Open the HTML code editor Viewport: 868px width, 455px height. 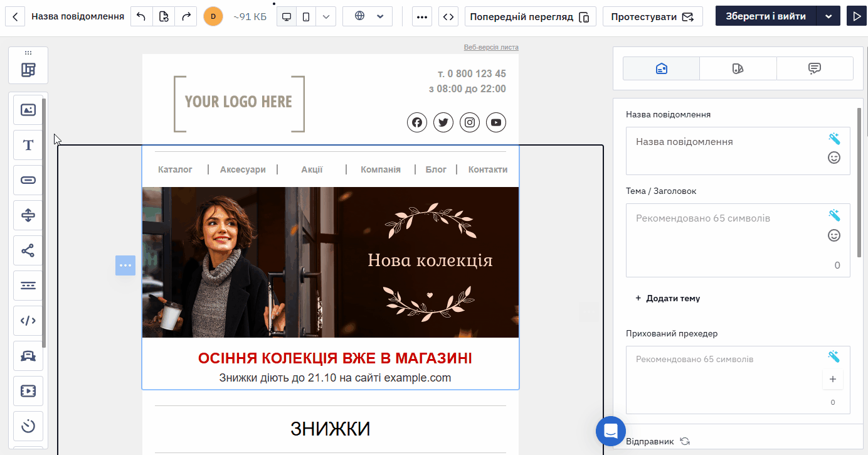click(448, 16)
